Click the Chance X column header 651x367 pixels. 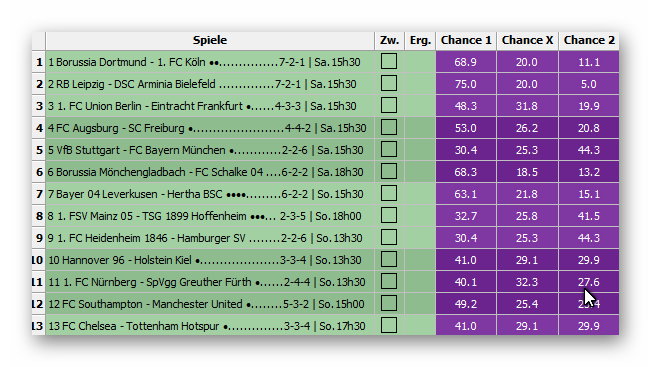tap(527, 40)
